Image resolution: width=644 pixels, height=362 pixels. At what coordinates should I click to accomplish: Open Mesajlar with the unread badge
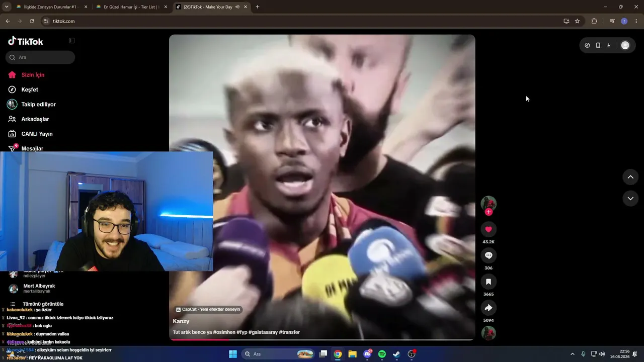pos(32,148)
